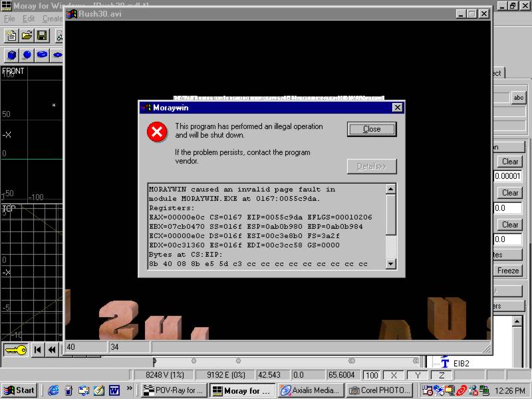This screenshot has width=532, height=399.
Task: Switch to POV-Ray taskbar button
Action: pos(174,390)
